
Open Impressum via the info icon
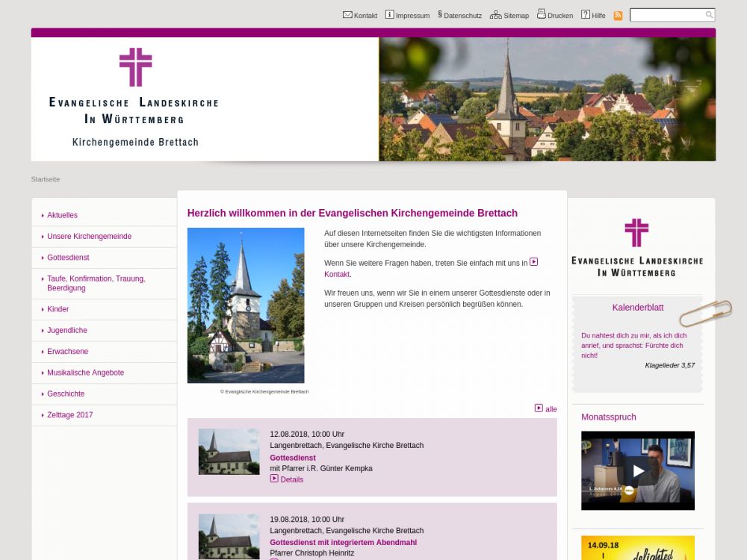(389, 15)
